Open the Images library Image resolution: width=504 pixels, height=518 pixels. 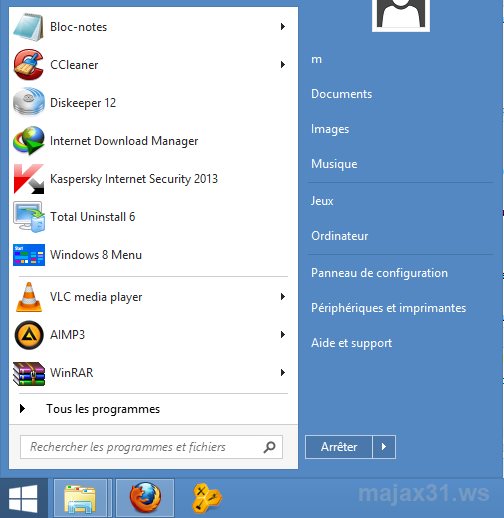tap(330, 129)
